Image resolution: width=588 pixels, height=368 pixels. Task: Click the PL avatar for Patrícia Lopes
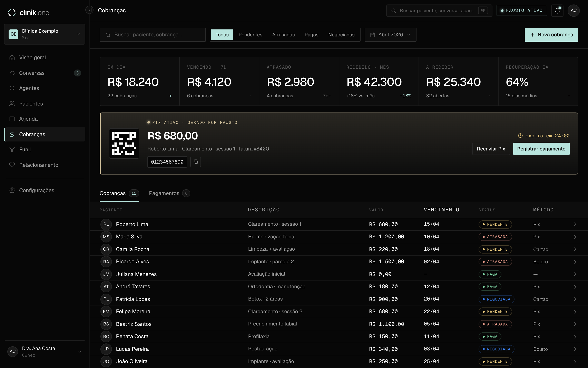tap(106, 299)
